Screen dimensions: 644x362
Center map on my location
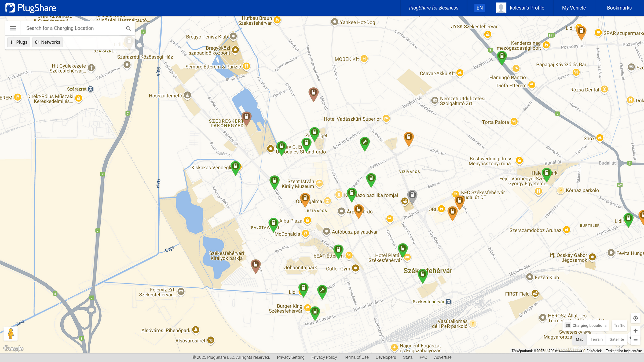coord(635,318)
